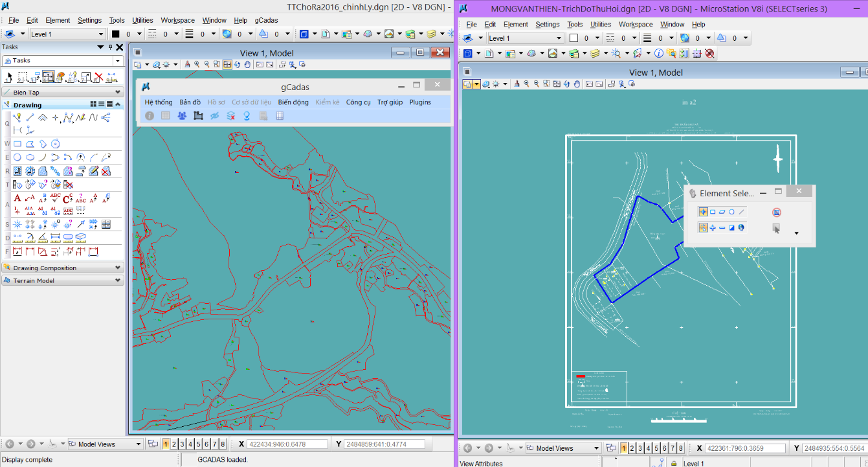This screenshot has width=868, height=467.
Task: Choose the Place Circle tool
Action: 17,157
